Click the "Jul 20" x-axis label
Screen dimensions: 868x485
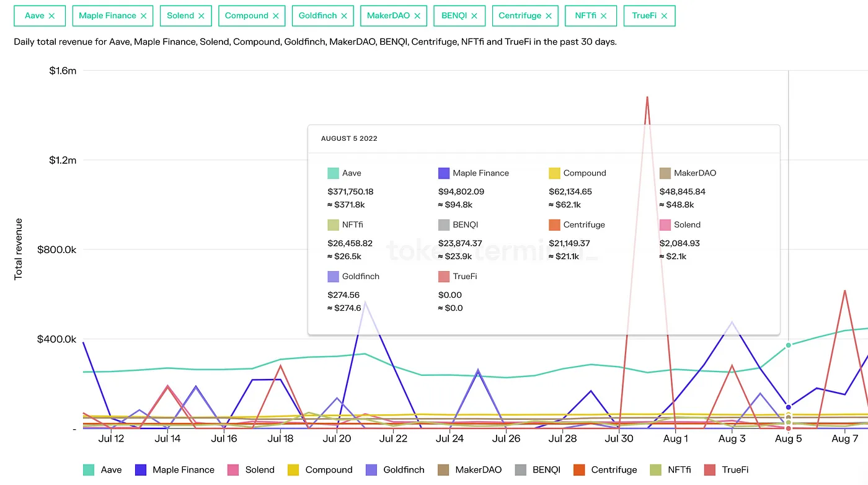point(337,439)
